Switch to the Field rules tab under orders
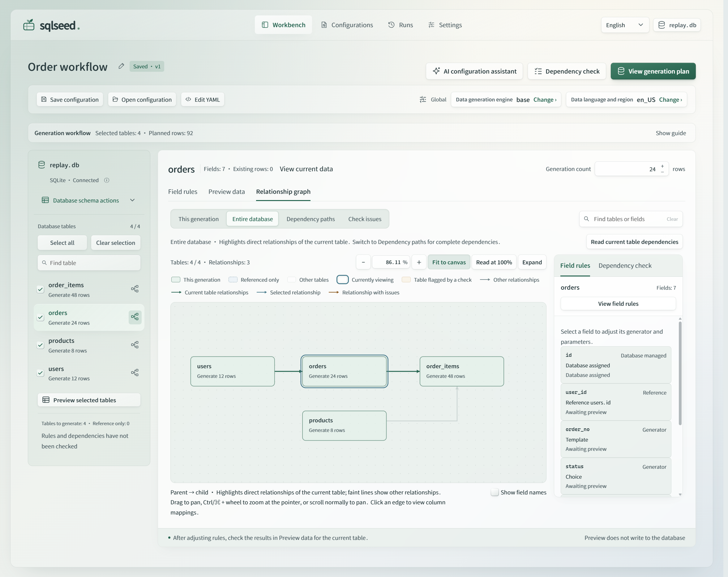 183,191
